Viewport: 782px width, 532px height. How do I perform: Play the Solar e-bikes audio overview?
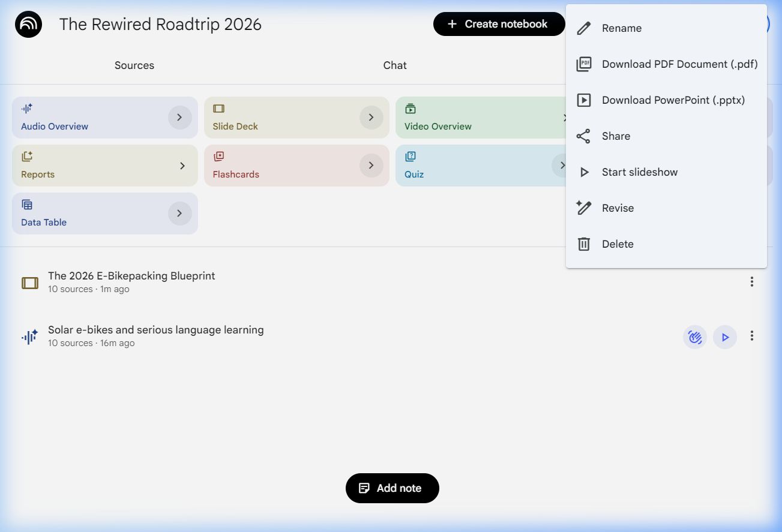click(x=725, y=337)
